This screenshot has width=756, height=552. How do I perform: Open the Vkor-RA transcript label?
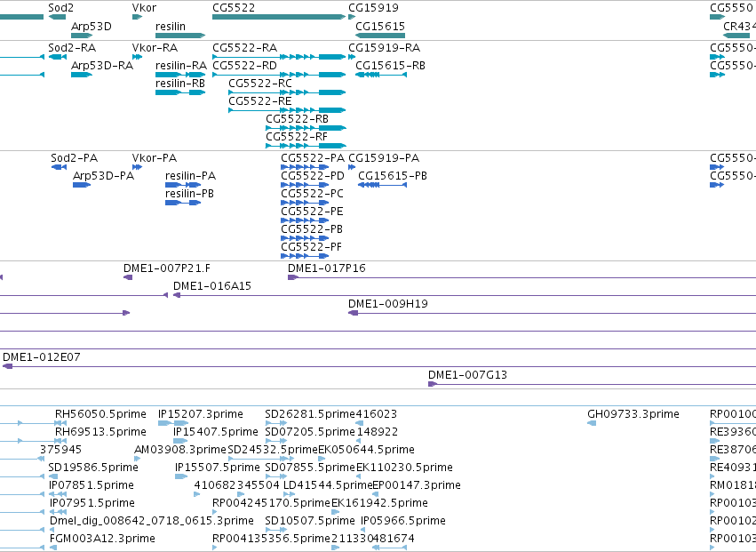[155, 48]
